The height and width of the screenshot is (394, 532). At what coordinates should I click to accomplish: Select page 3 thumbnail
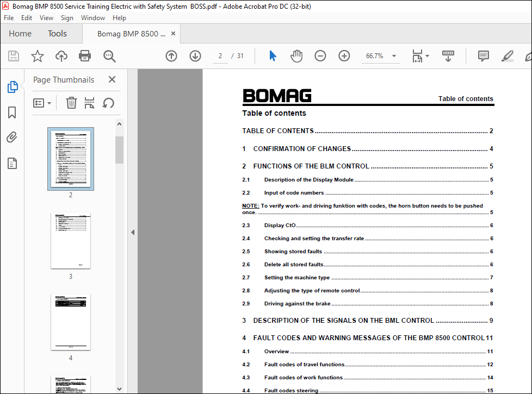71,240
